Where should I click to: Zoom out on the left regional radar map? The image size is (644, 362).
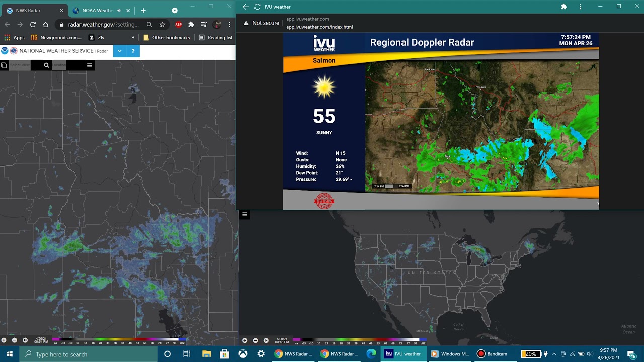[x=14, y=340]
